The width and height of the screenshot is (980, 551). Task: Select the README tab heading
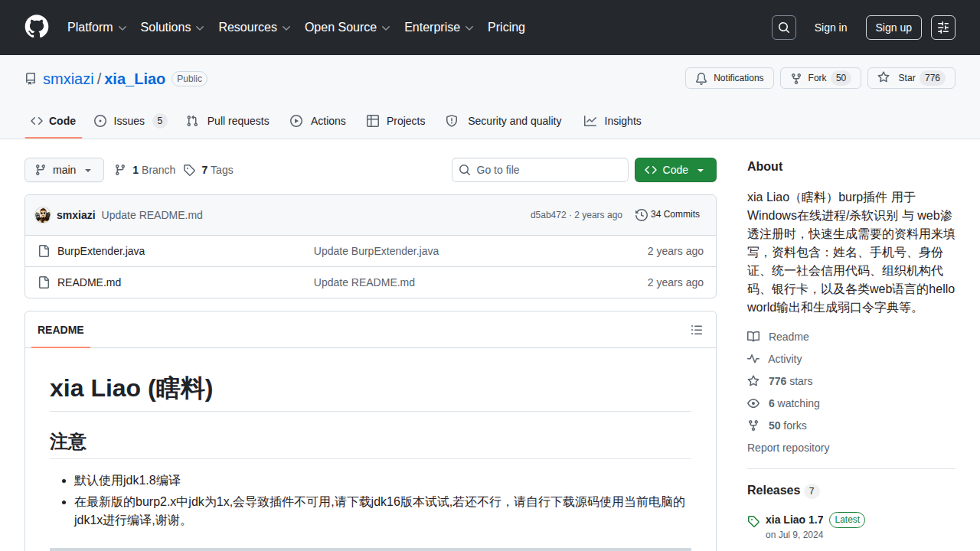click(x=60, y=330)
